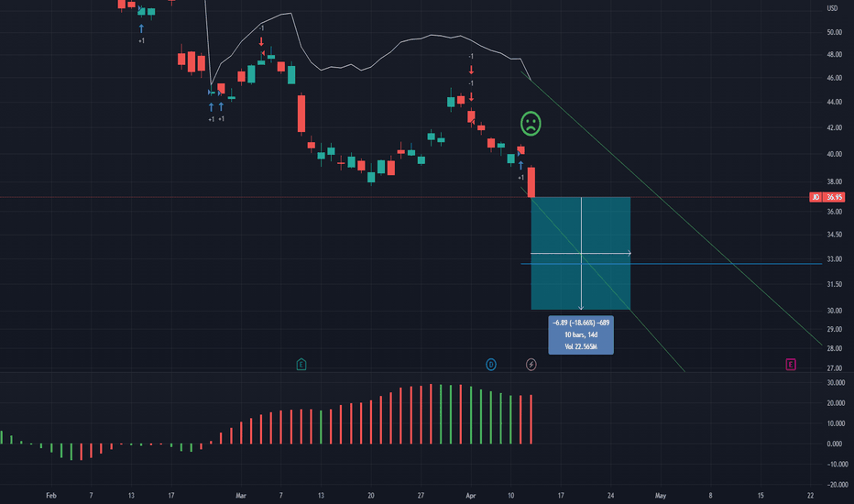The height and width of the screenshot is (504, 854).
Task: Click the 48.00 price axis label
Action: [834, 55]
